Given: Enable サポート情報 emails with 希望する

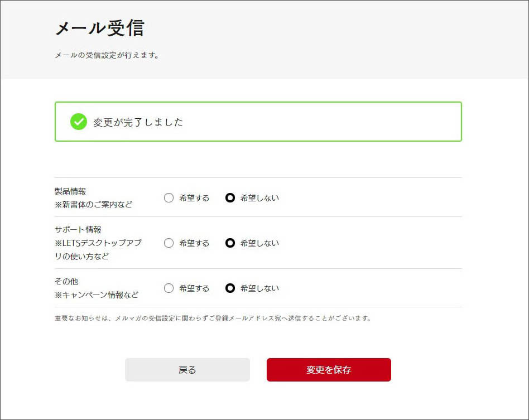Looking at the screenshot, I should coord(169,243).
